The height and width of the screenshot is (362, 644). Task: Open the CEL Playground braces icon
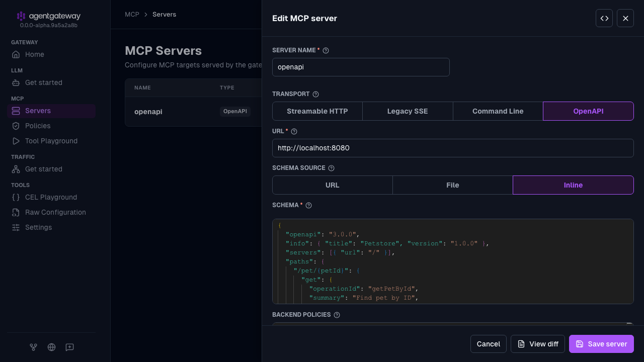coord(16,197)
